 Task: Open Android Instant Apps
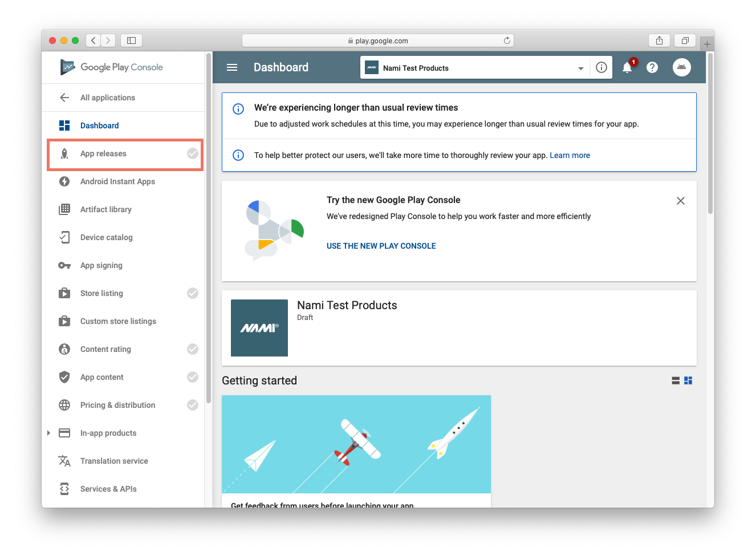pos(117,181)
